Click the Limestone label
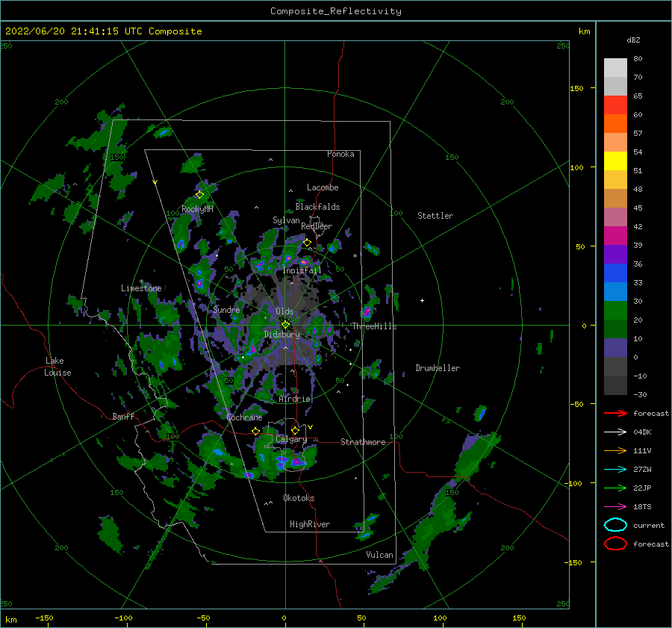The image size is (672, 628). coord(141,288)
